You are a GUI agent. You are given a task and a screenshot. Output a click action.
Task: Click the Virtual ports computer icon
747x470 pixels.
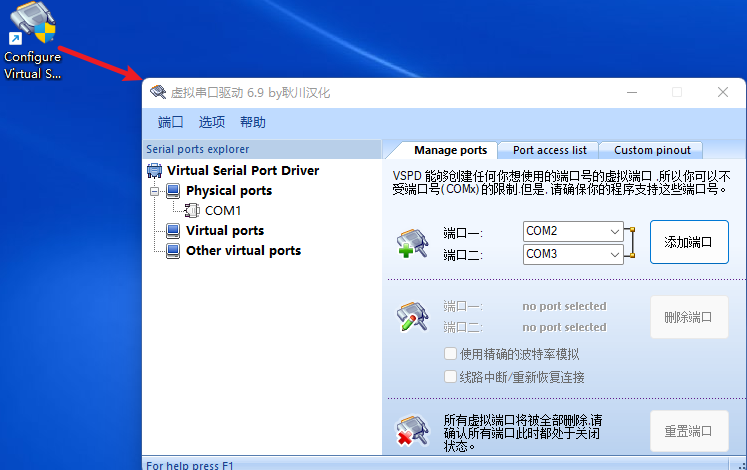coord(173,230)
